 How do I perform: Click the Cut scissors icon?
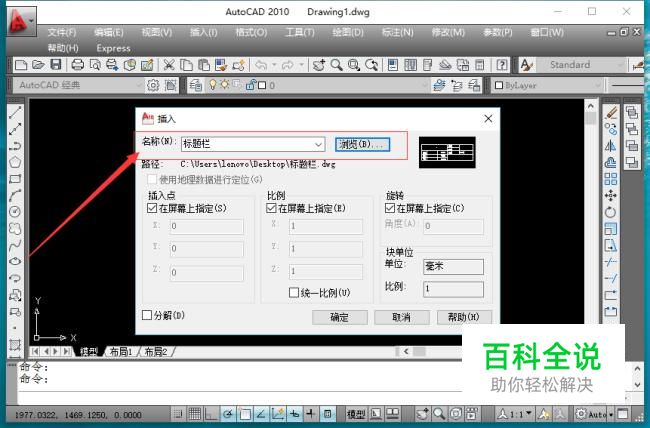coord(169,65)
